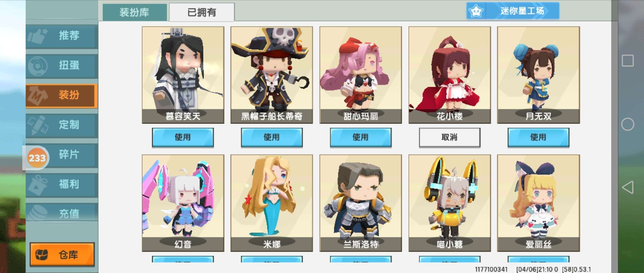
Task: Open the 定制 pencil customization icon
Action: point(38,125)
